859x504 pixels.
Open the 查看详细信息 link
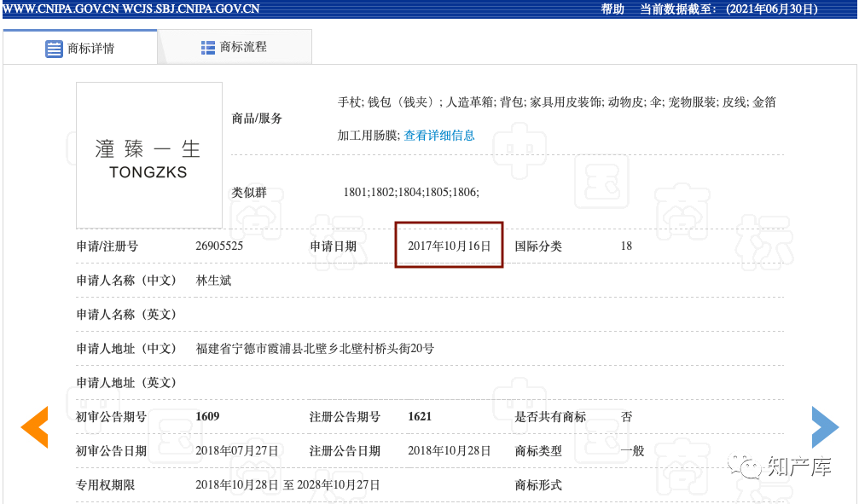click(x=438, y=136)
